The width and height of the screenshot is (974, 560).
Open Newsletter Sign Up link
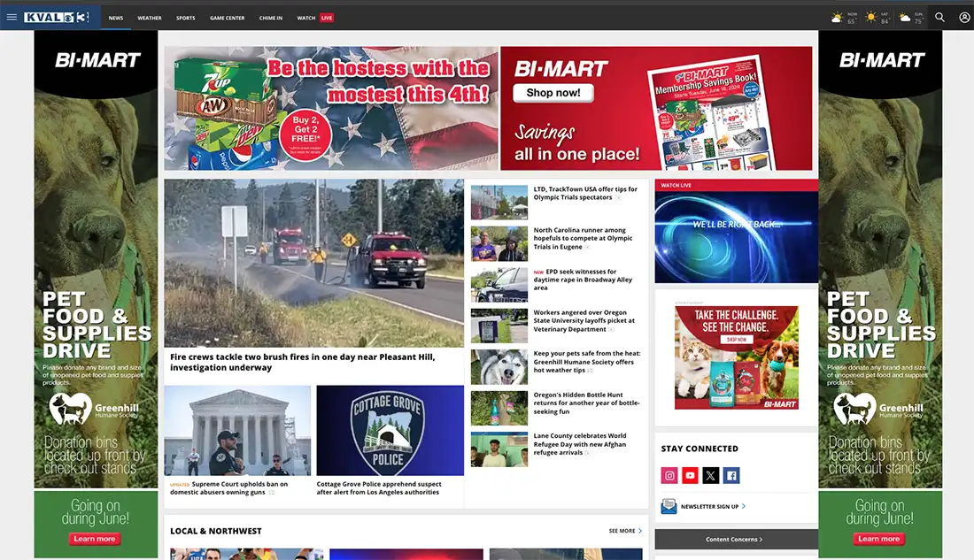pyautogui.click(x=713, y=507)
